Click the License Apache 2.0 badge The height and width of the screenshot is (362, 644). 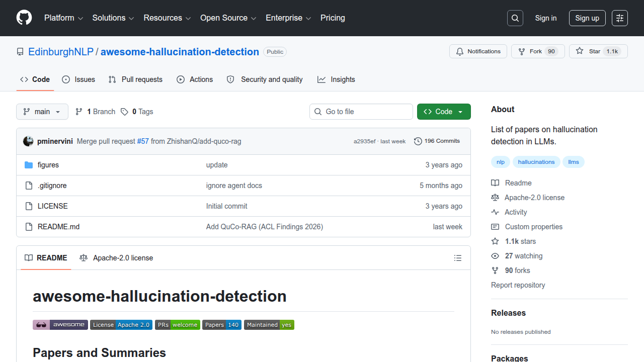coord(121,325)
